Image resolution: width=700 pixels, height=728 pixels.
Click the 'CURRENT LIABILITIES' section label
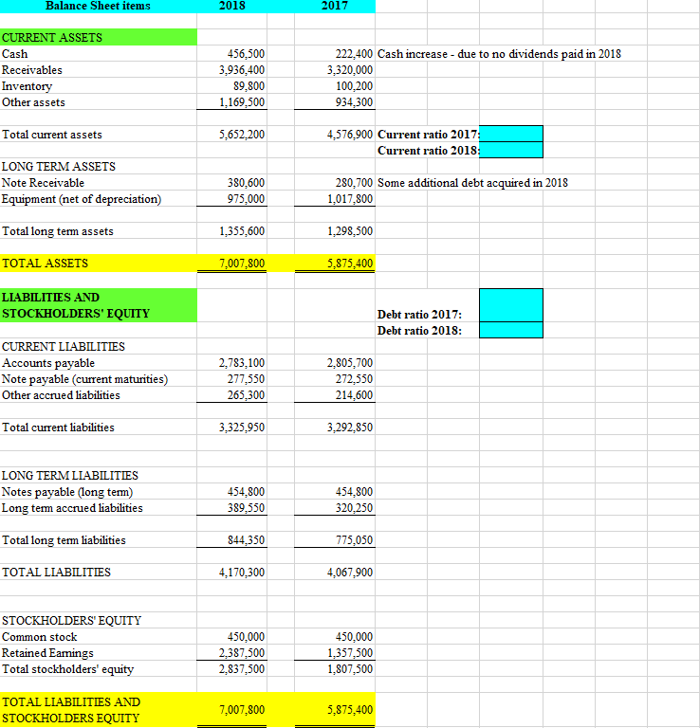(x=64, y=347)
